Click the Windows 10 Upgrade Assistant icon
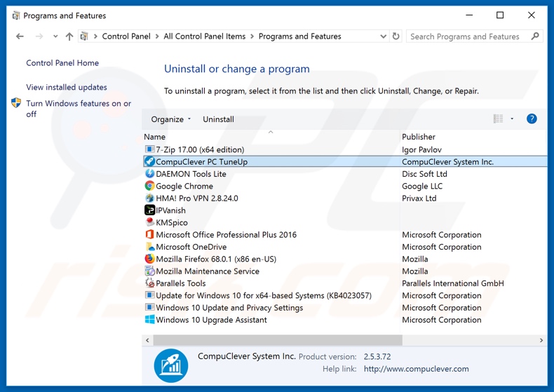554x392 pixels. click(x=150, y=319)
